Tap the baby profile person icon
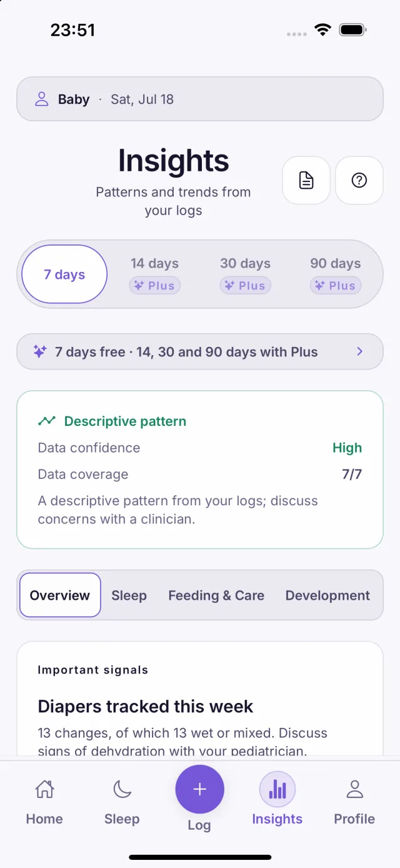Viewport: 400px width, 868px height. click(42, 99)
